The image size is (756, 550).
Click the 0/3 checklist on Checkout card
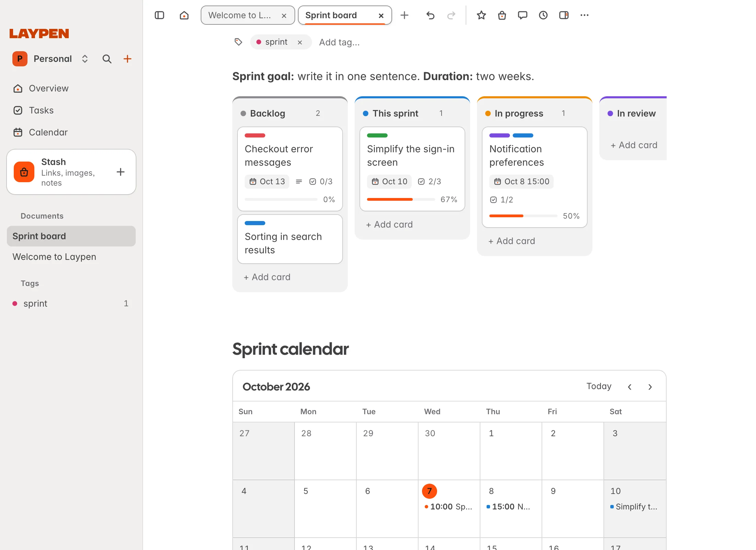coord(321,181)
